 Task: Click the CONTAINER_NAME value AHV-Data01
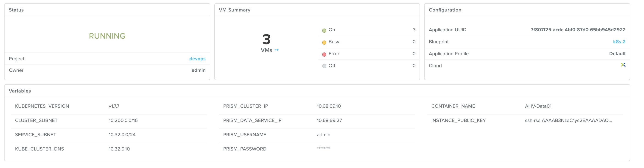tap(538, 106)
